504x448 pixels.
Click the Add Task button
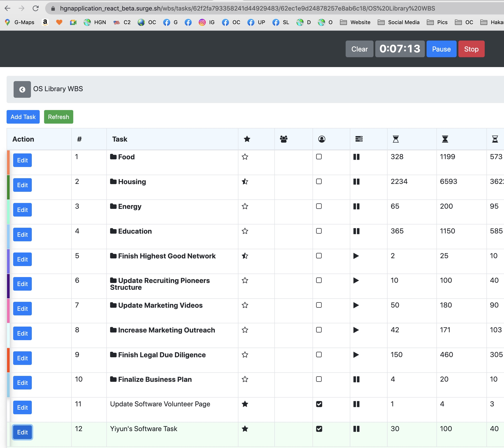pyautogui.click(x=23, y=117)
